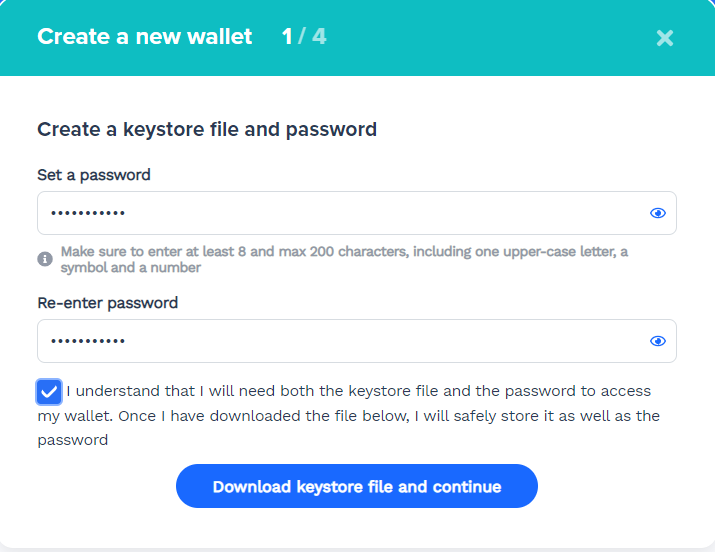Click the password requirements hint text
The image size is (715, 552).
[344, 259]
